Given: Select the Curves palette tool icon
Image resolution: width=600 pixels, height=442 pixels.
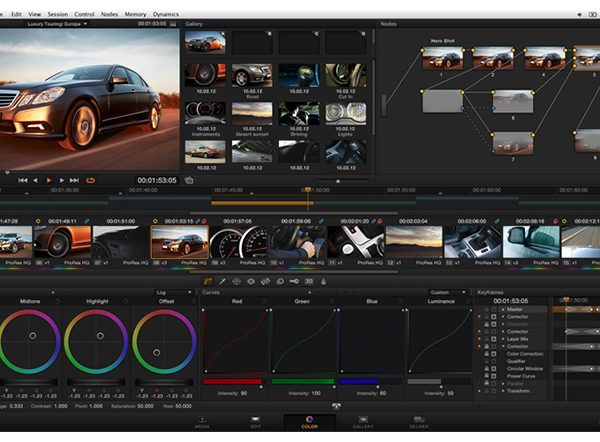Looking at the screenshot, I should click(x=208, y=282).
